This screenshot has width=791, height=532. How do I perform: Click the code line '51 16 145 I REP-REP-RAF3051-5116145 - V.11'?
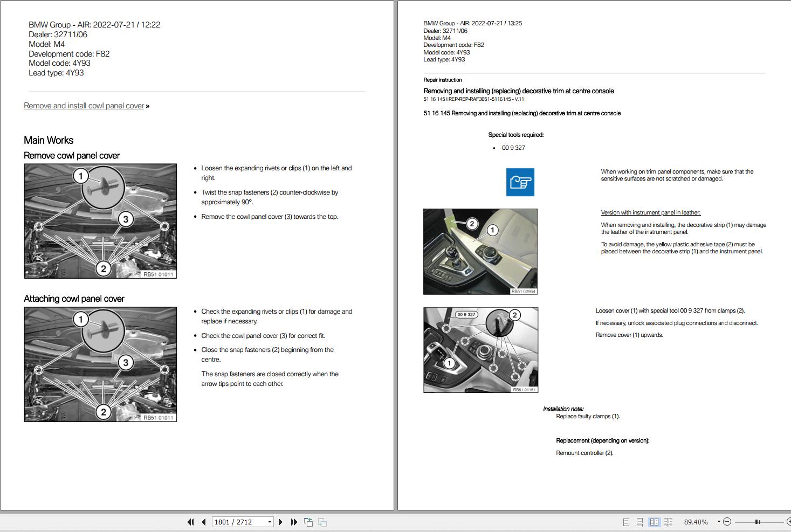point(474,99)
